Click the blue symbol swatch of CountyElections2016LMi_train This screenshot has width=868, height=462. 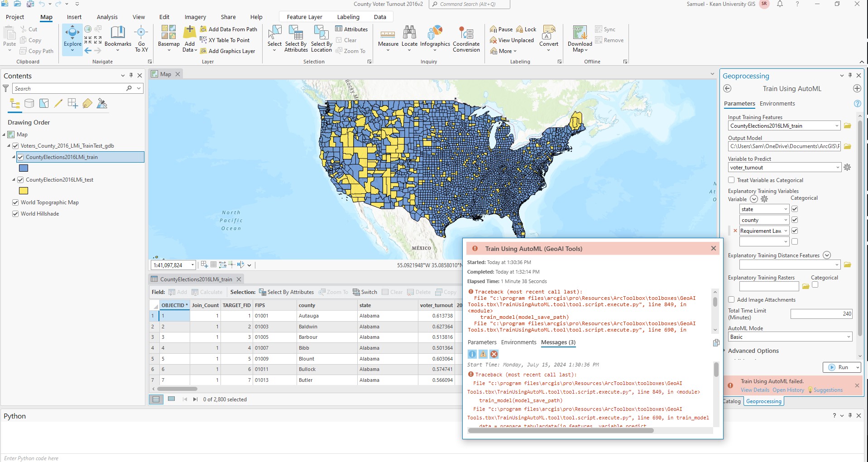24,168
